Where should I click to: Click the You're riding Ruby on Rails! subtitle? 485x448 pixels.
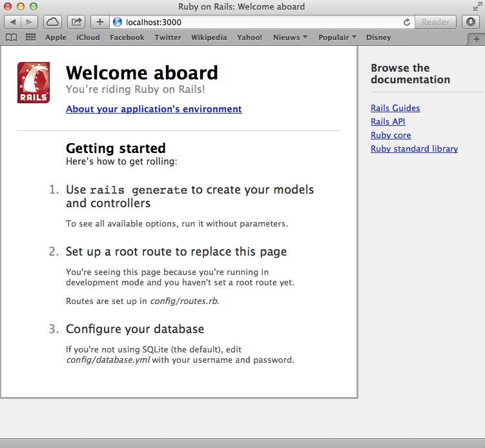pyautogui.click(x=136, y=89)
